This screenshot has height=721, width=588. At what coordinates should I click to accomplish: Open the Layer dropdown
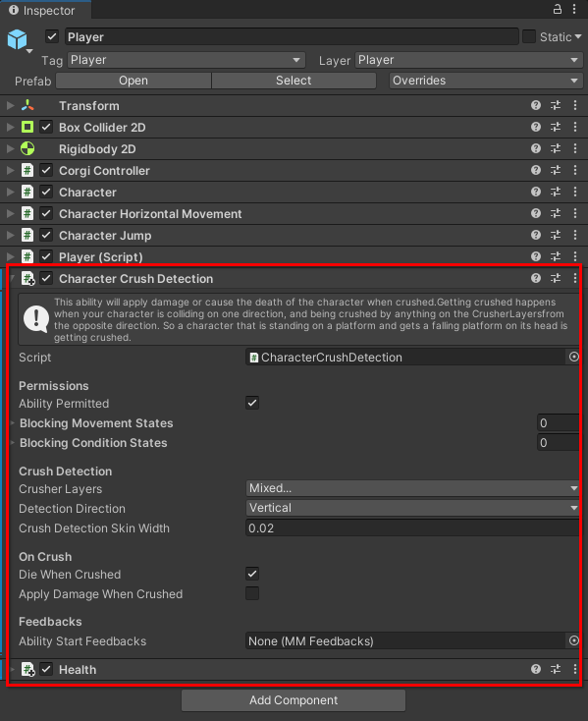(468, 60)
